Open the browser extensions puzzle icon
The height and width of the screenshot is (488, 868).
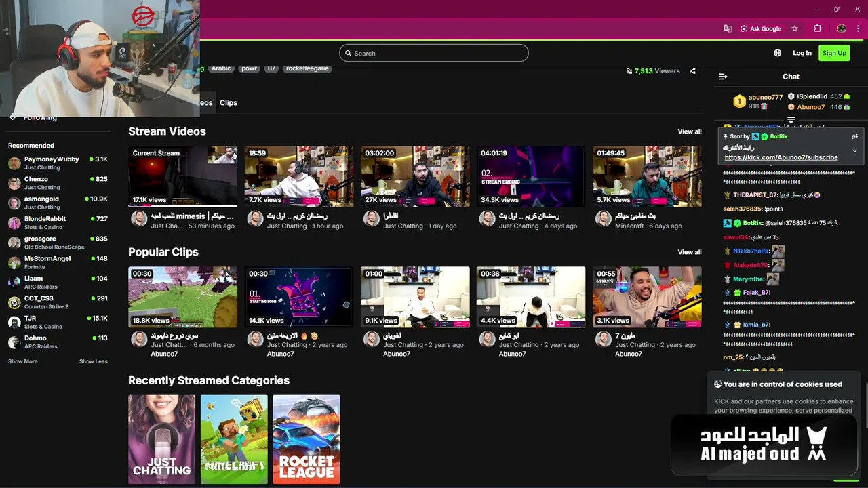817,28
